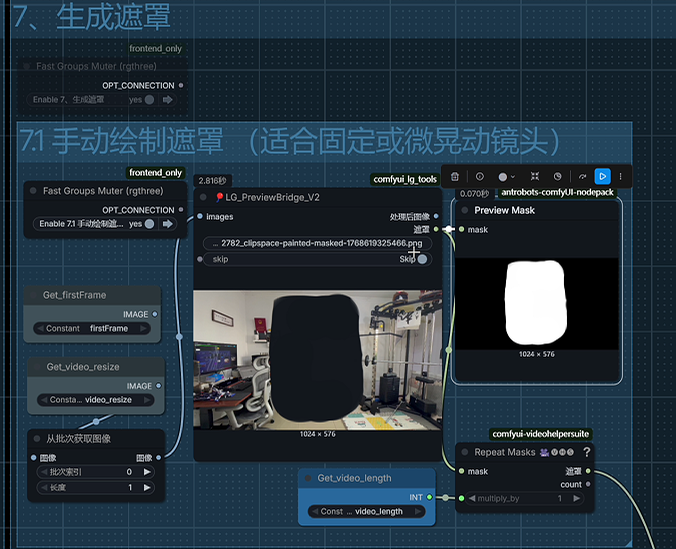676x549 pixels.
Task: Toggle 'Enable 7.1' group mute switch
Action: tap(149, 224)
